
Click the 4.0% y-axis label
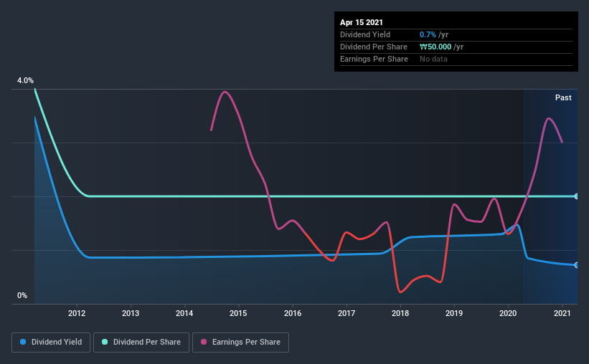[25, 80]
